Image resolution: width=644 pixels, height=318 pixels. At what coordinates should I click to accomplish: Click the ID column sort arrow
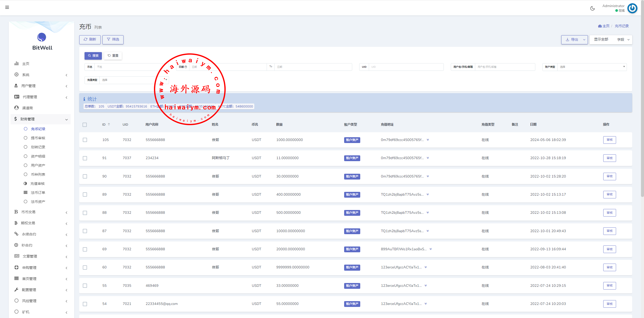click(109, 124)
